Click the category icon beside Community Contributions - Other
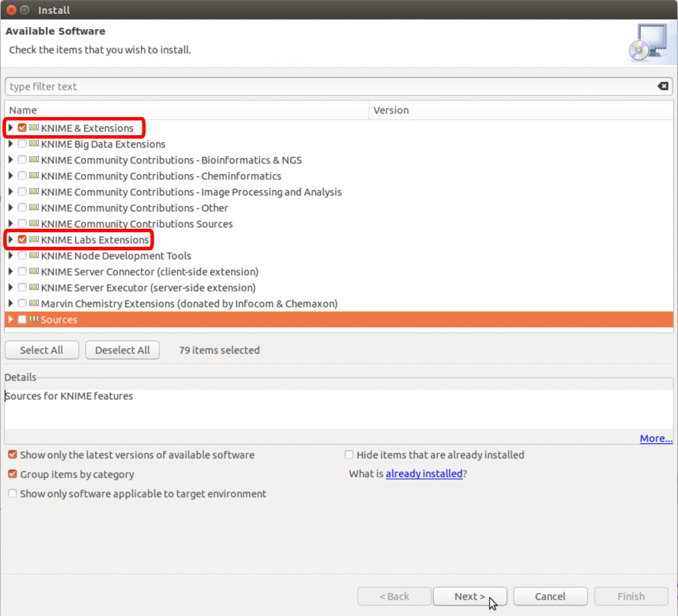The image size is (678, 616). click(x=34, y=208)
